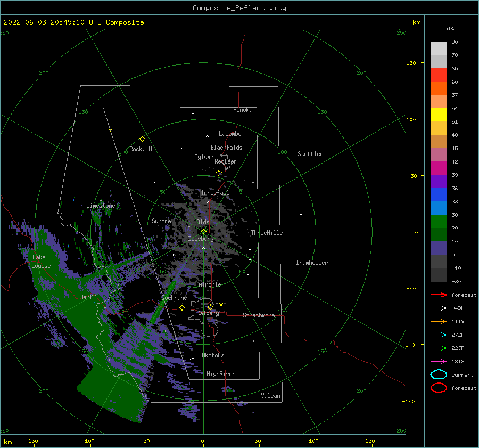Click the Limestone label
Viewport: 479px width, 448px height.
pyautogui.click(x=101, y=206)
